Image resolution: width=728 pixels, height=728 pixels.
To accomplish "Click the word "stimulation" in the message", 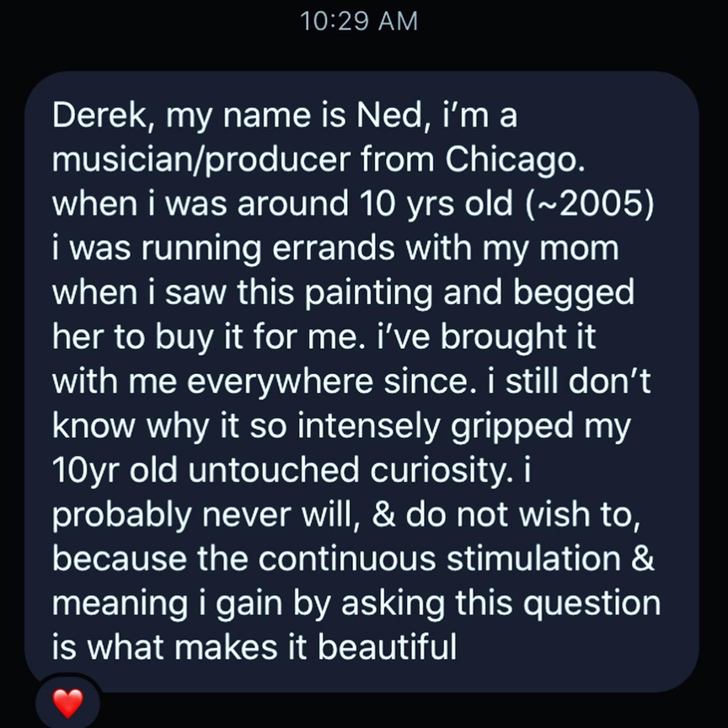I will 533,559.
